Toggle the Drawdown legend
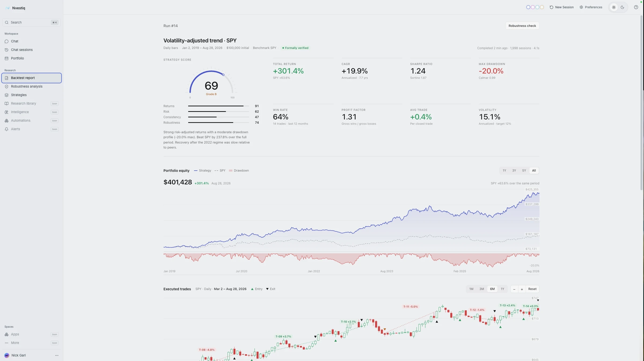The image size is (644, 361). coord(239,171)
